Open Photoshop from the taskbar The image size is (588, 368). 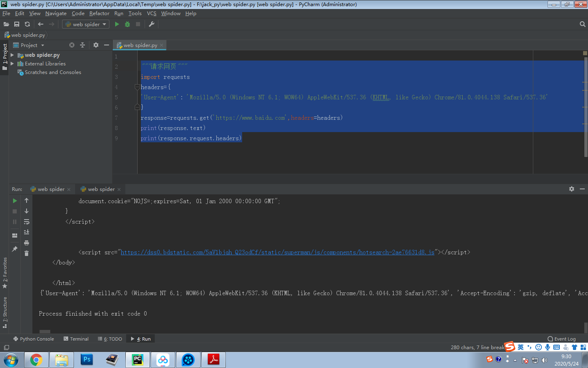coord(87,360)
